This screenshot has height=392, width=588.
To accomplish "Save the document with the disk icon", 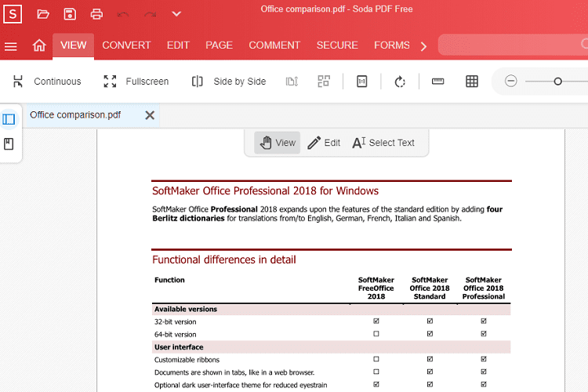I will tap(70, 14).
